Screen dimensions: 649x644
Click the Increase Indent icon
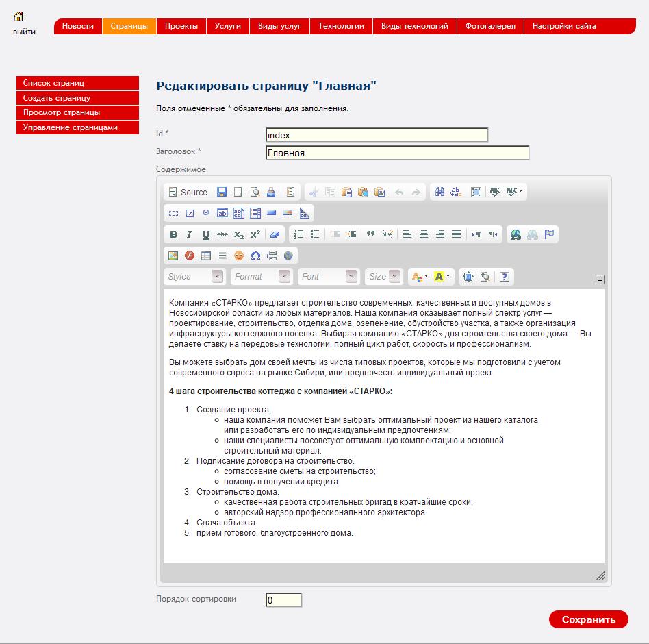pos(351,234)
